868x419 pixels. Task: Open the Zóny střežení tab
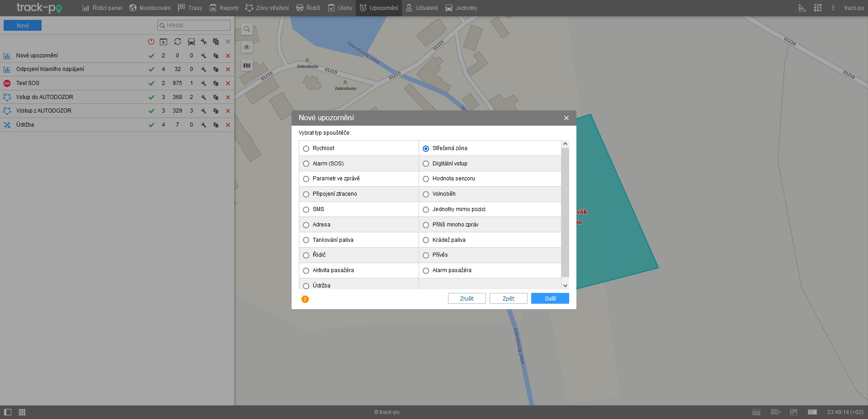(x=267, y=8)
